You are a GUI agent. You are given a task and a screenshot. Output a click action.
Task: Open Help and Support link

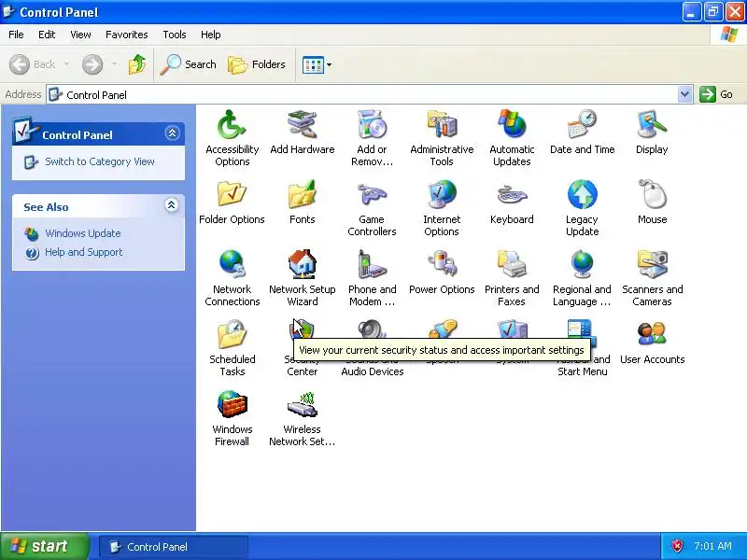[84, 252]
